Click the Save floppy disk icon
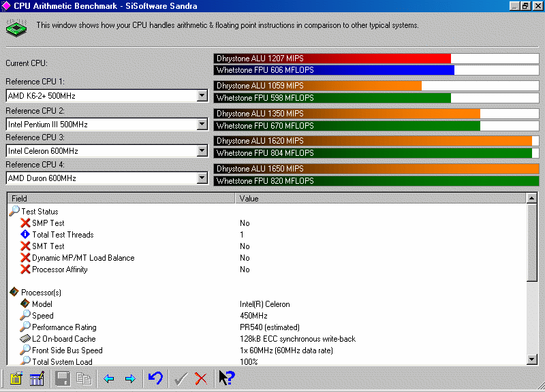The height and width of the screenshot is (392, 545). tap(63, 378)
